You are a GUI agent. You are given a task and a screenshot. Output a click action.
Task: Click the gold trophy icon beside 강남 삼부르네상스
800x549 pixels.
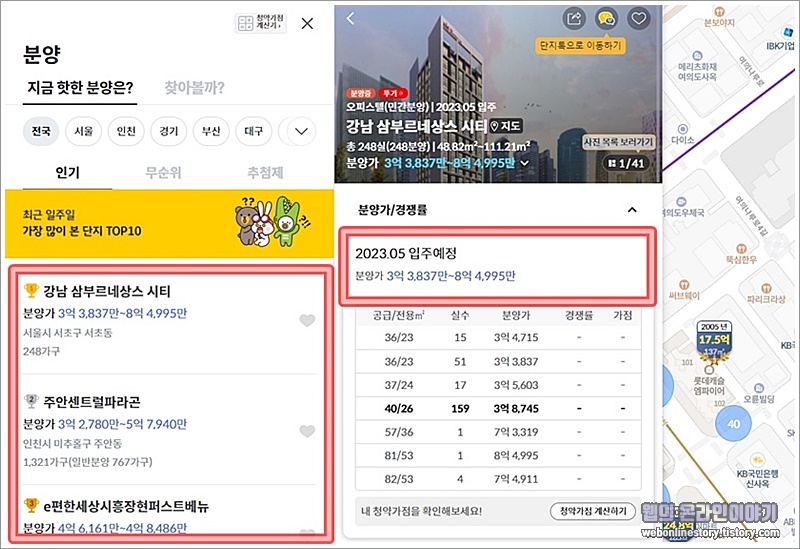point(31,290)
